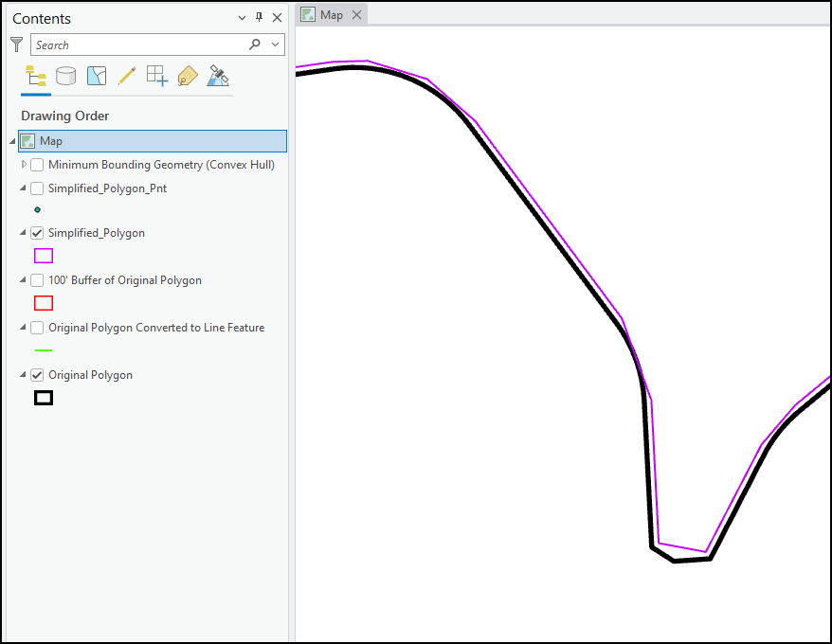The image size is (832, 644).
Task: Enable the Minimum Bounding Geometry layer
Action: pyautogui.click(x=36, y=164)
